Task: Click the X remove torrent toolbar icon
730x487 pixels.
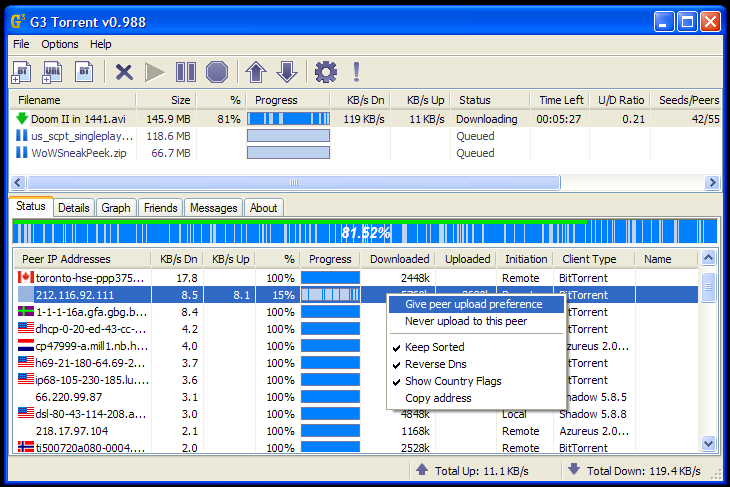Action: (x=124, y=71)
